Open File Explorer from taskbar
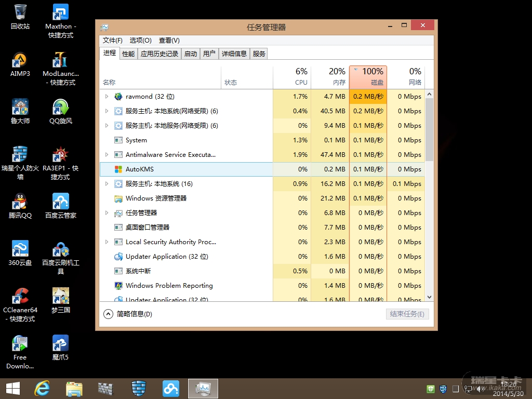The width and height of the screenshot is (532, 399). click(74, 389)
